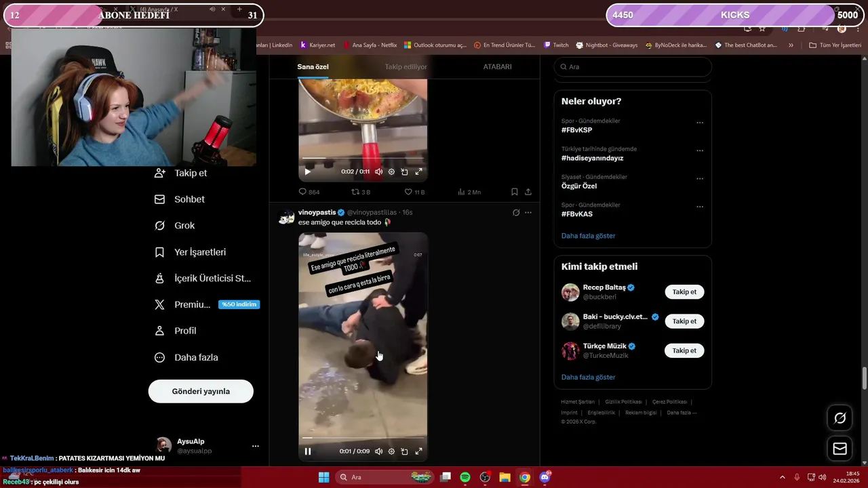The width and height of the screenshot is (868, 488).
Task: Open vinoypastis profile avatar
Action: pos(286,217)
